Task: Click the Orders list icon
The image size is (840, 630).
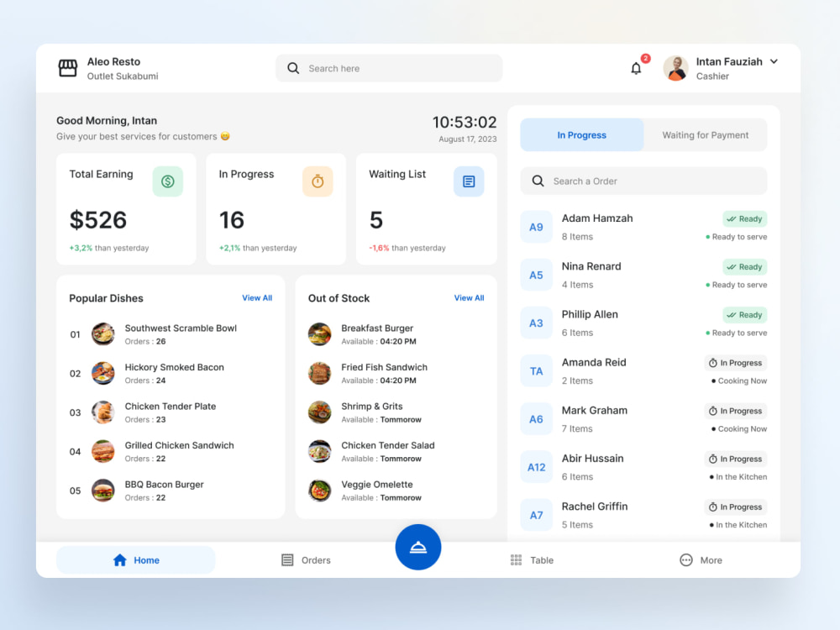Action: (x=287, y=559)
